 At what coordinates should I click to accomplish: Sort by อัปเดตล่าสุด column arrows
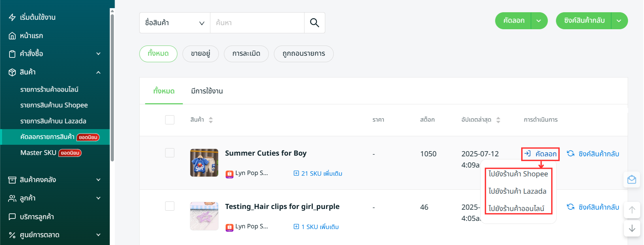[498, 120]
